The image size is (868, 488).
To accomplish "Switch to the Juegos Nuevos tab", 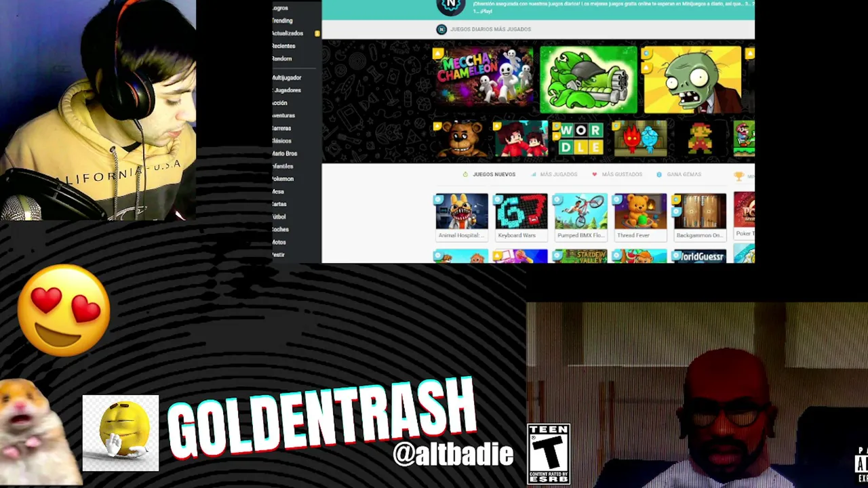I will (x=494, y=174).
